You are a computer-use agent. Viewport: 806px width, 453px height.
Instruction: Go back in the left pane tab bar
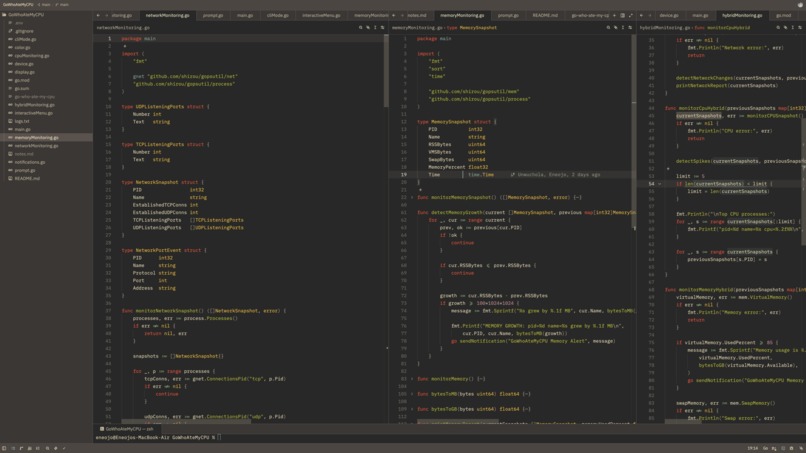pyautogui.click(x=98, y=15)
